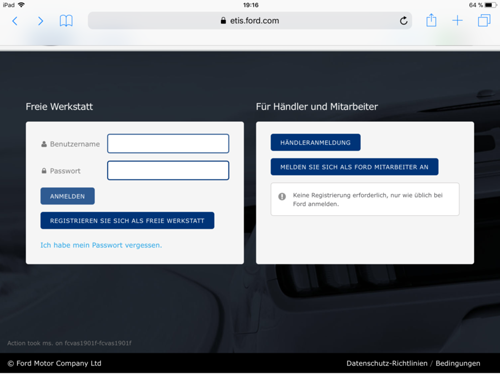
Task: Click Melden Sie sich als Ford Mitarbeiter an
Action: tap(354, 167)
